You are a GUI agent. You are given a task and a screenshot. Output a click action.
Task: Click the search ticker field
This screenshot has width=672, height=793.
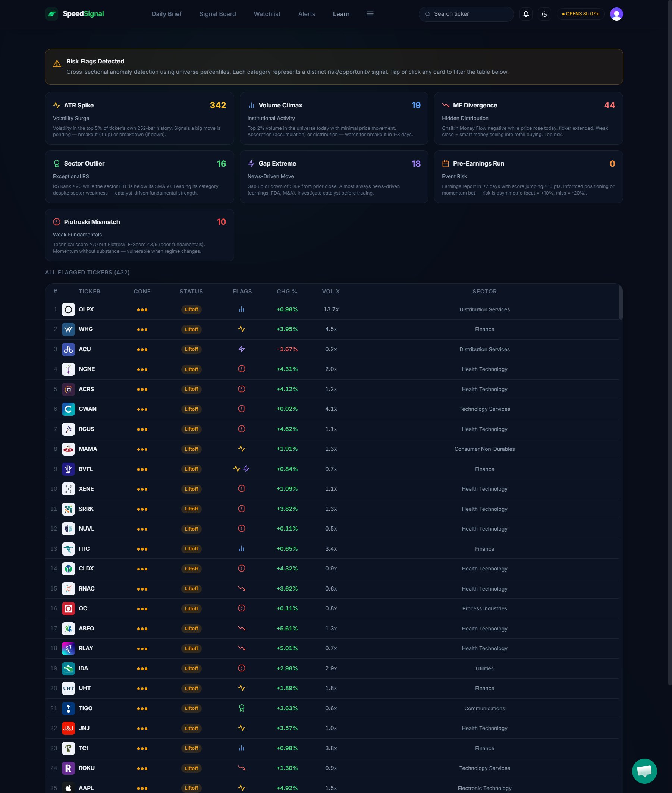(x=466, y=14)
